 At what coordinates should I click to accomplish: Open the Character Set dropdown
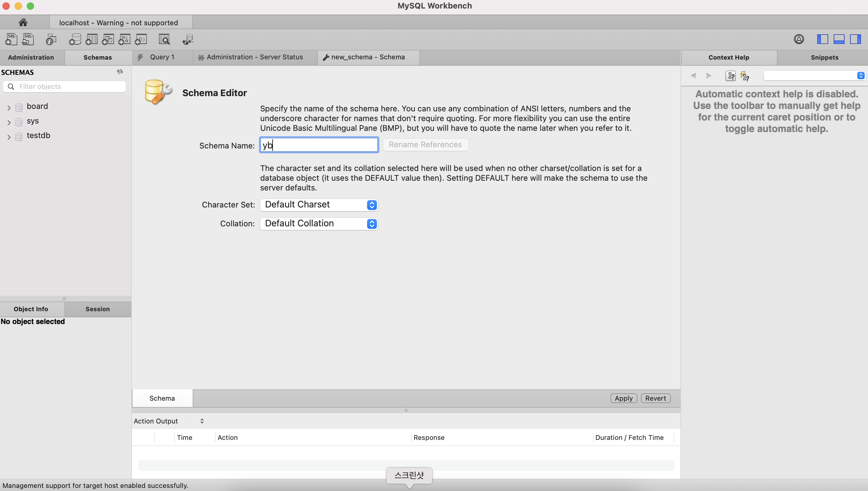[x=319, y=205]
